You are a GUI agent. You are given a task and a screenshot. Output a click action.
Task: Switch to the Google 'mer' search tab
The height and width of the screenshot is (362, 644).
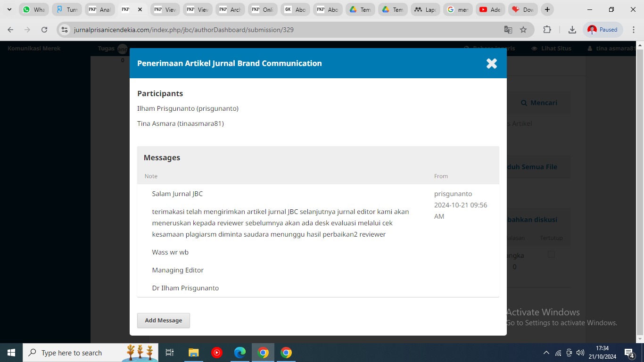[x=458, y=9]
